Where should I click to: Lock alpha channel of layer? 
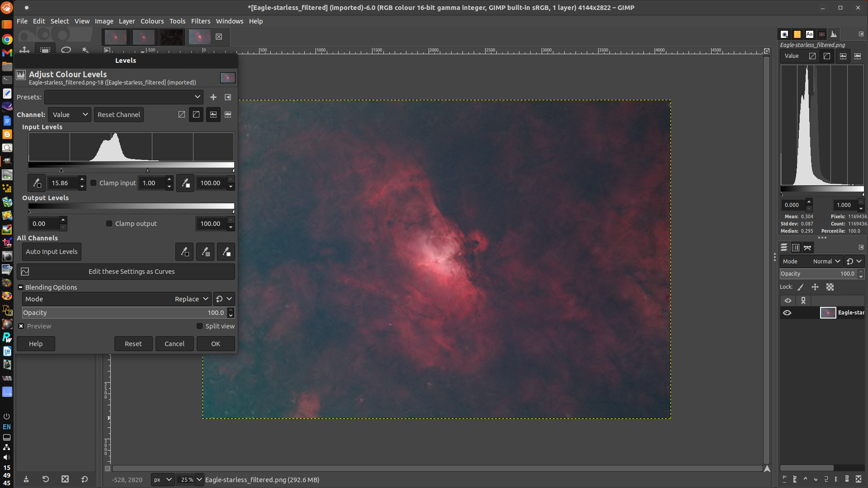(830, 287)
